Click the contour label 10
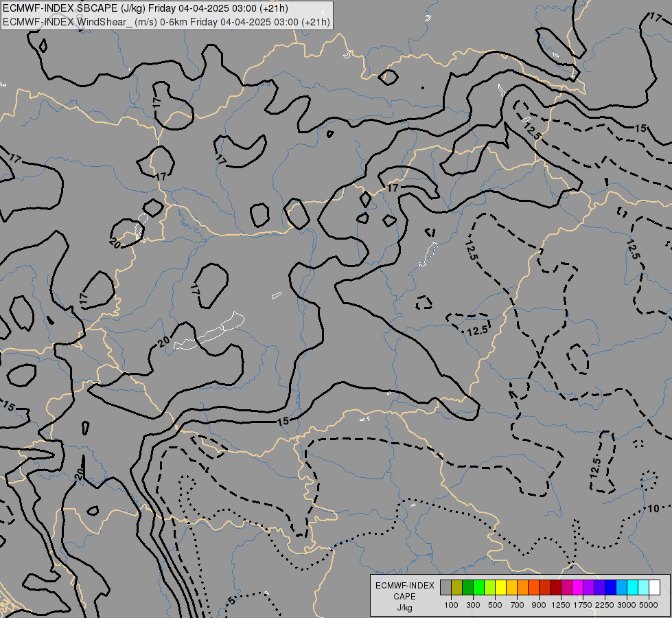The image size is (672, 618). tap(653, 509)
